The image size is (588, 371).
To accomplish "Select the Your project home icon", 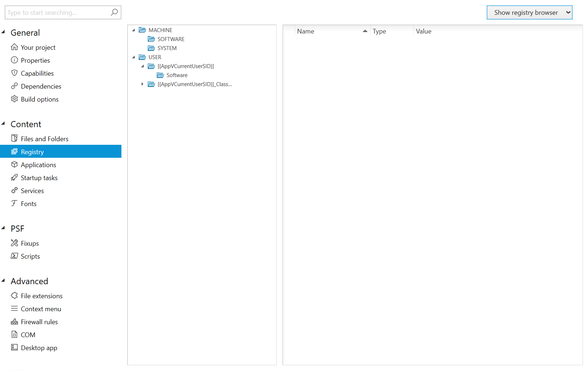I will [x=14, y=47].
